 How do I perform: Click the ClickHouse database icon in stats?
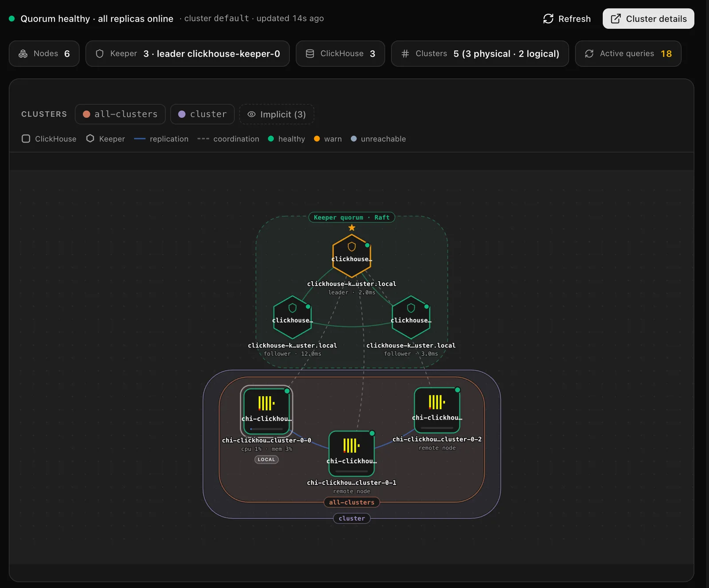tap(310, 54)
